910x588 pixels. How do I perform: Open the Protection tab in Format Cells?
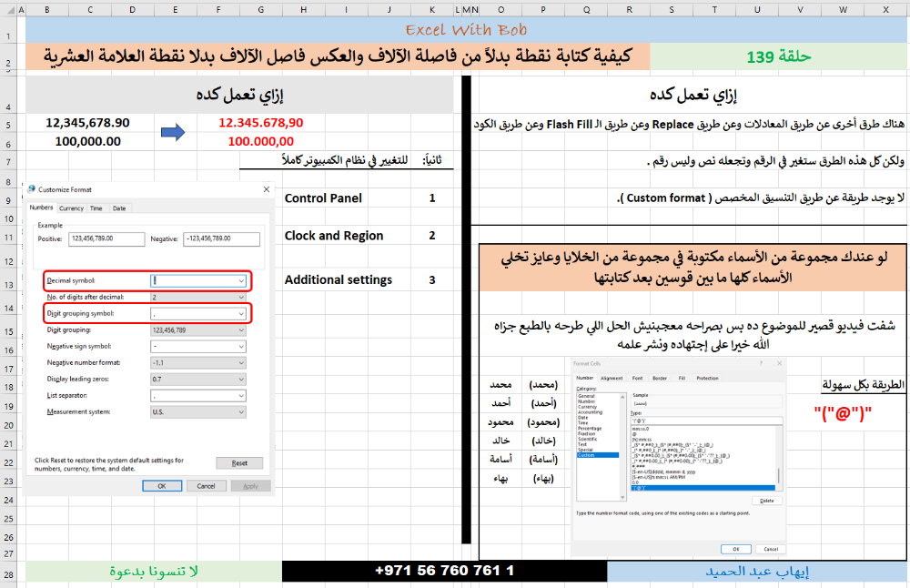(x=707, y=378)
